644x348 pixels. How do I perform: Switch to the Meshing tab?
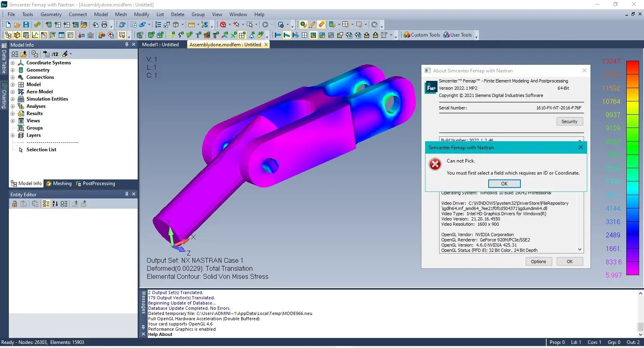(59, 183)
